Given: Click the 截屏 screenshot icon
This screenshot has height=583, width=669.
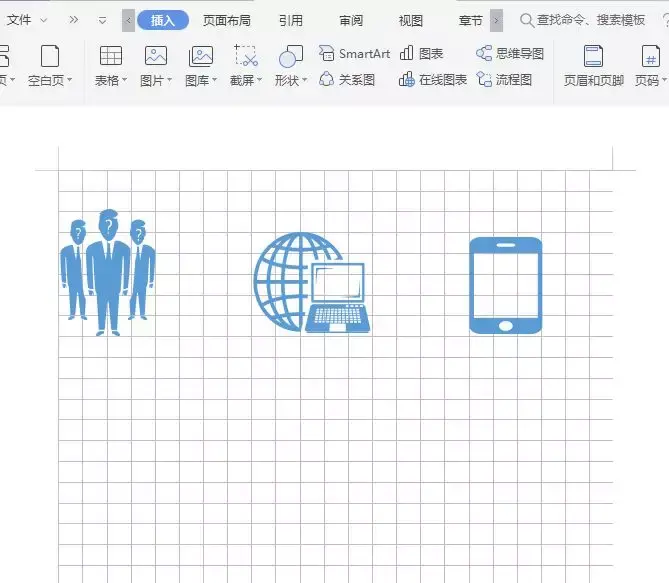Looking at the screenshot, I should tap(246, 55).
